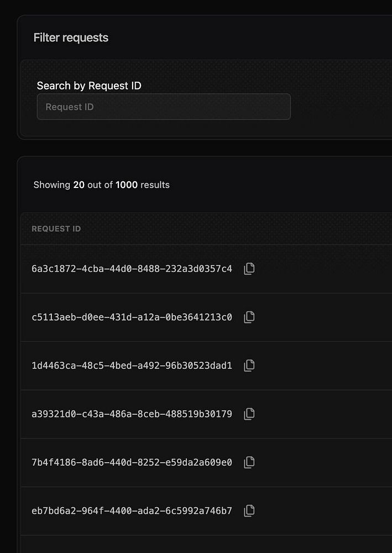Click the 'Filter requests' heading
Screen dimensions: 392x553
pyautogui.click(x=71, y=38)
